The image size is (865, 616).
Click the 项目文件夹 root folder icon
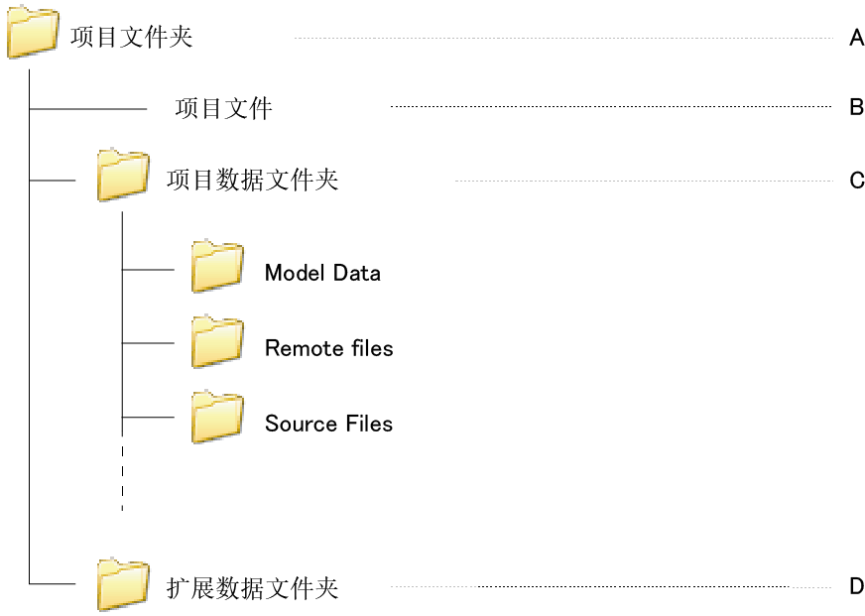tap(32, 33)
